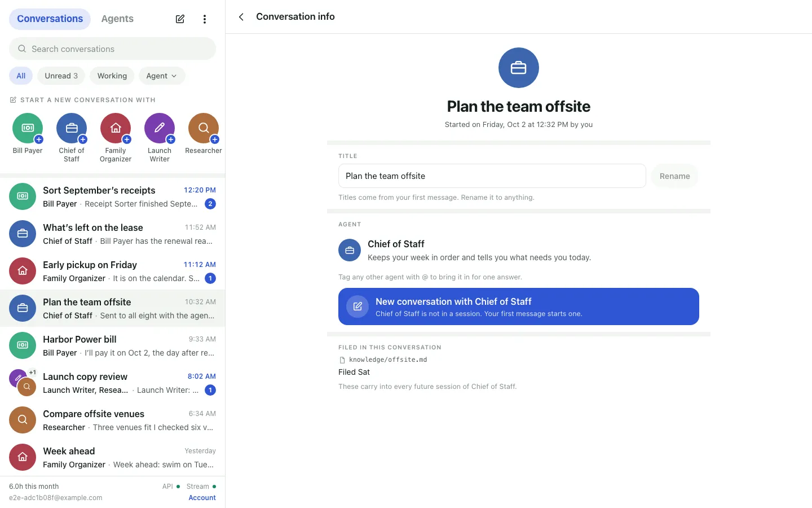
Task: Open What's left on the lease conversation
Action: click(x=113, y=234)
